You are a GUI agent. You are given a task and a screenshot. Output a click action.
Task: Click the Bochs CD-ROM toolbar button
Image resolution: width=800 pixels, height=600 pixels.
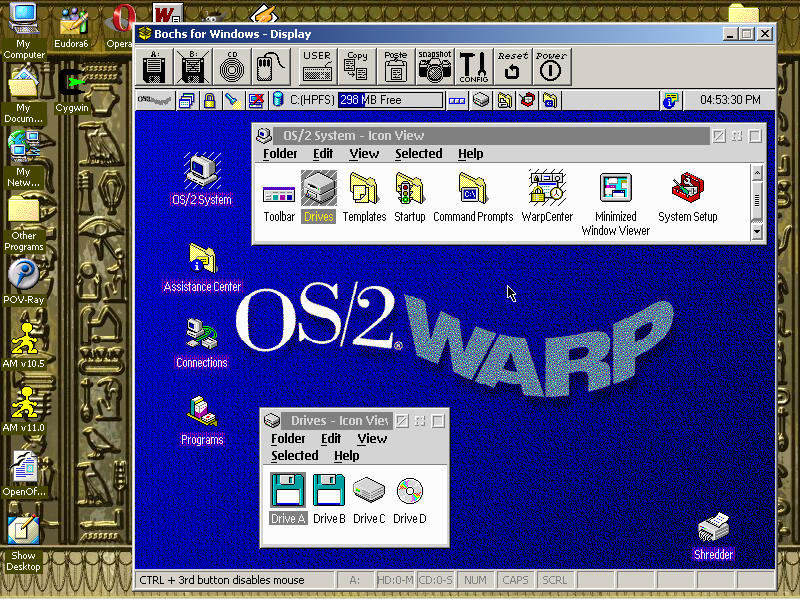click(x=232, y=67)
